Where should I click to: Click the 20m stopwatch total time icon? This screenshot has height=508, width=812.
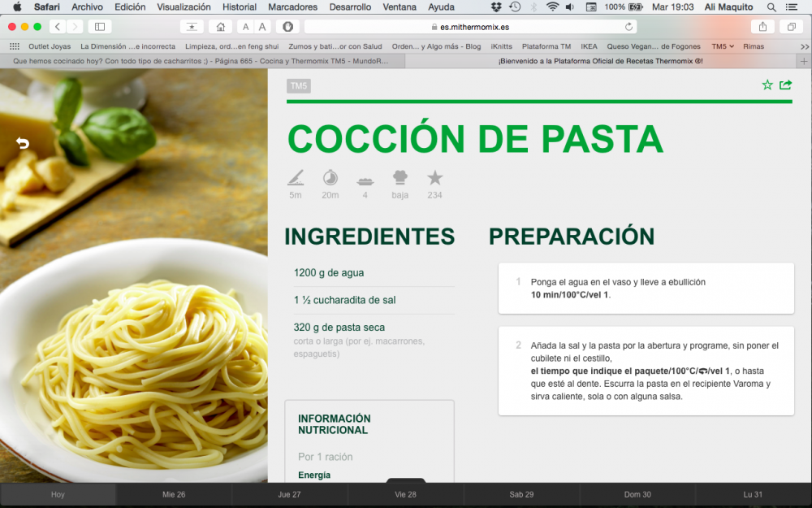[x=330, y=180]
